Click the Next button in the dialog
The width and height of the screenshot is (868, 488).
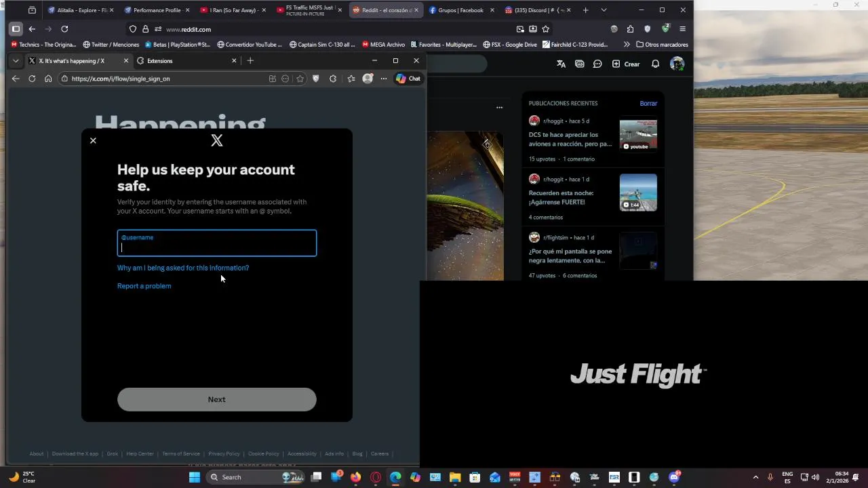(x=217, y=399)
